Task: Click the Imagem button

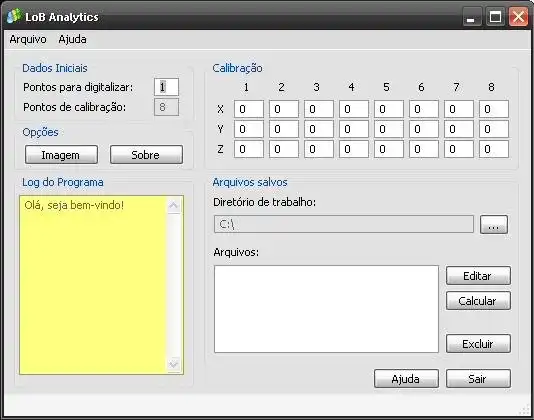Action: click(61, 155)
